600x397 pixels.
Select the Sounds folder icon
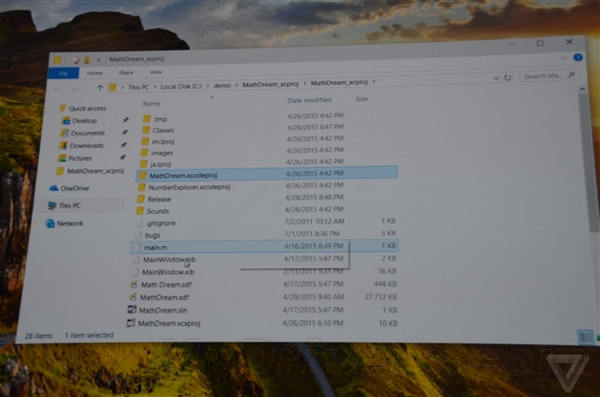(140, 211)
